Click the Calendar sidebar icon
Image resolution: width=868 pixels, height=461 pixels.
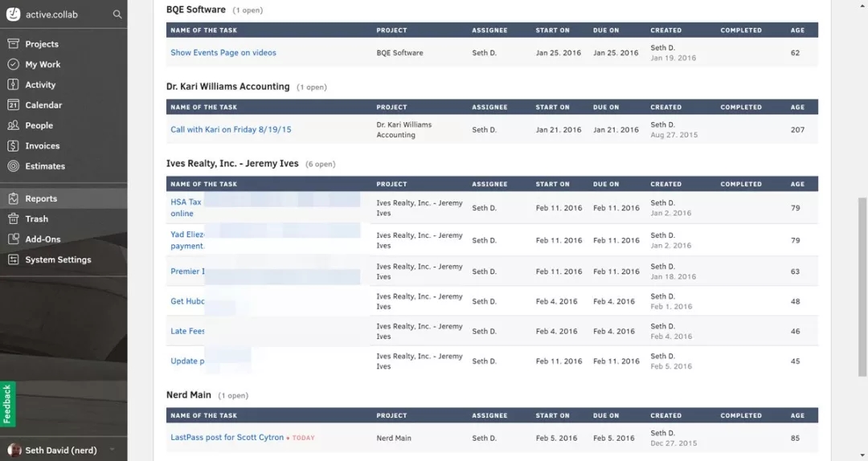click(14, 105)
